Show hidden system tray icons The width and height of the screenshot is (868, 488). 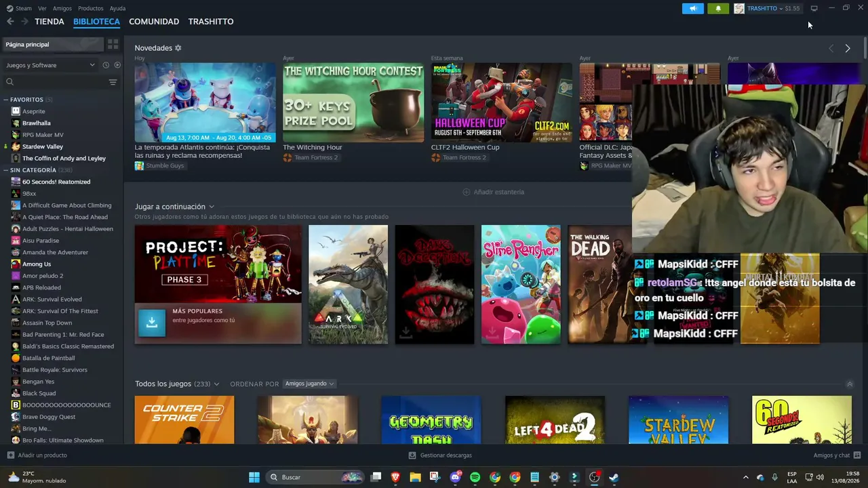[745, 477]
